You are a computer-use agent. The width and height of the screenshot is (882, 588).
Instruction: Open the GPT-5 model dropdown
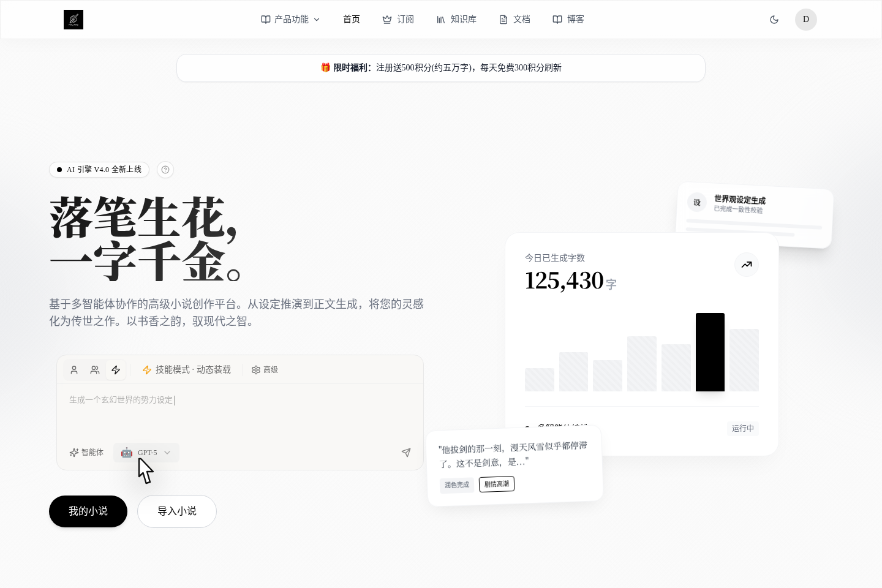click(x=146, y=453)
